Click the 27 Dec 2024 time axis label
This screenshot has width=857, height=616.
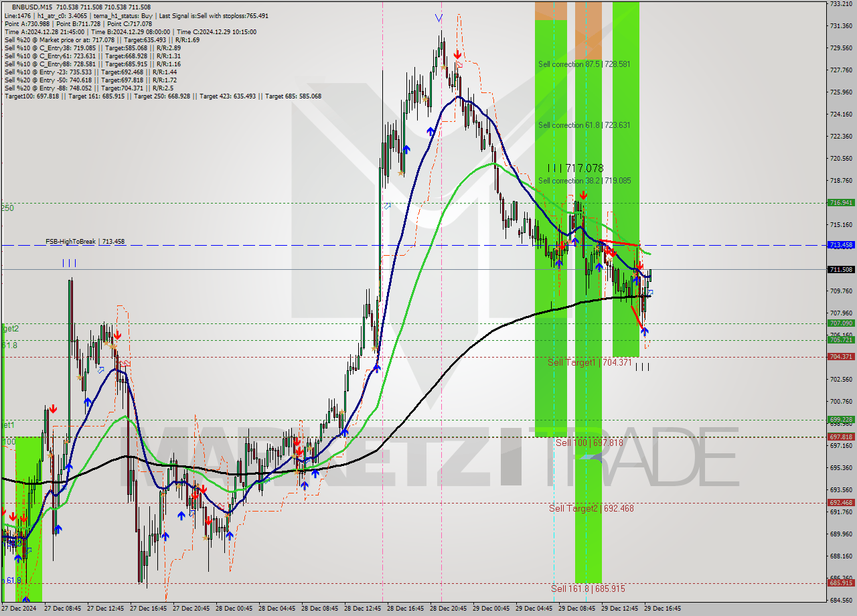pos(19,609)
